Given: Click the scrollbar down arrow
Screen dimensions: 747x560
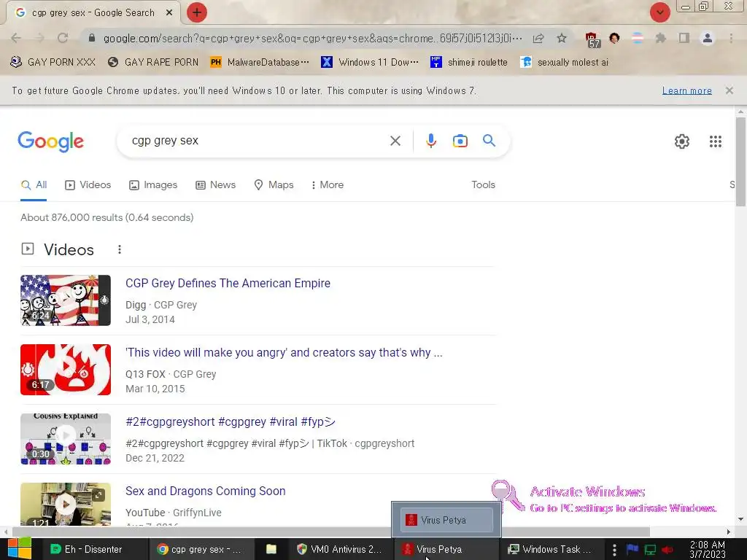Looking at the screenshot, I should (740, 519).
